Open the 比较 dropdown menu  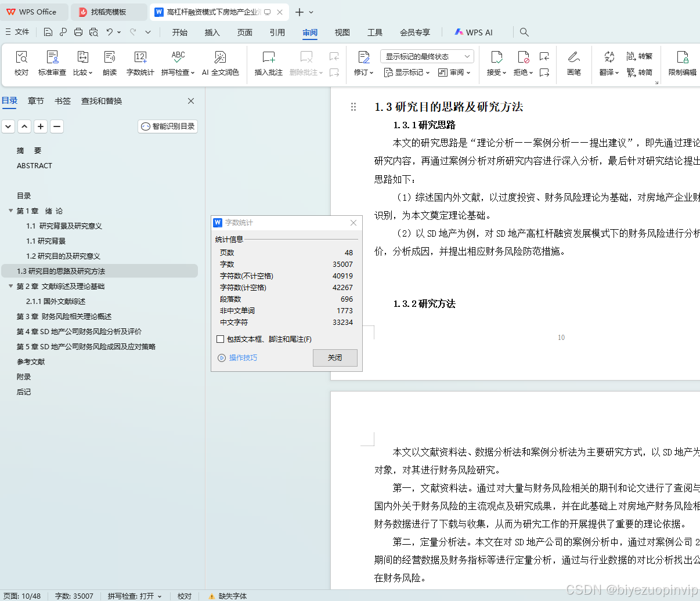[x=83, y=73]
